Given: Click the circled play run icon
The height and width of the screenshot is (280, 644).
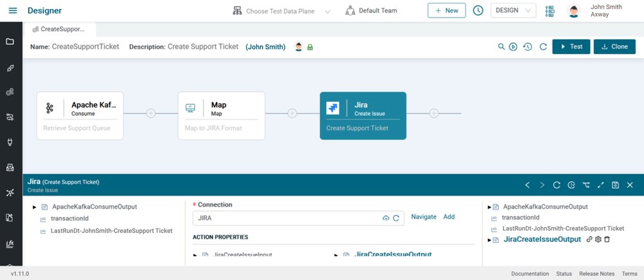Looking at the screenshot, I should pos(513,47).
